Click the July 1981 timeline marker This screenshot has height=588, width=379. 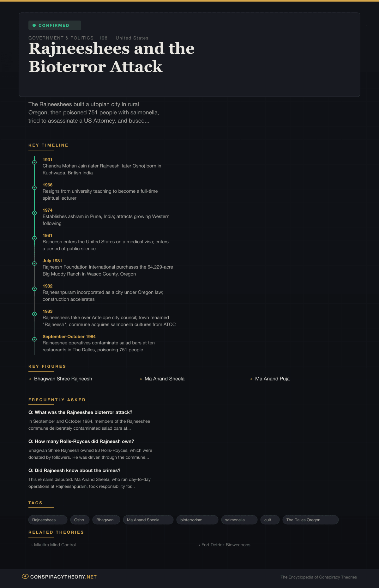(x=34, y=264)
